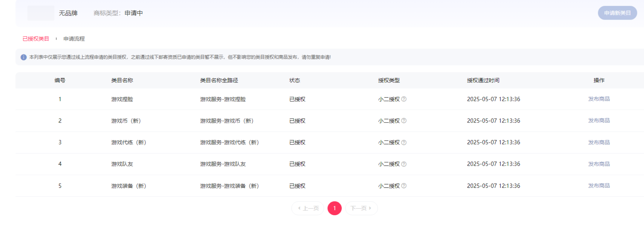This screenshot has width=644, height=246.
Task: Click the blue info icon in notice bar
Action: [23, 57]
